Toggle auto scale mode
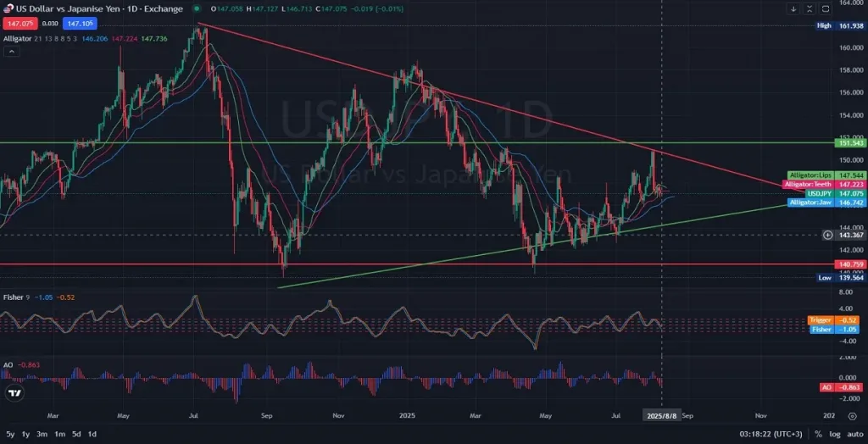 tap(854, 434)
